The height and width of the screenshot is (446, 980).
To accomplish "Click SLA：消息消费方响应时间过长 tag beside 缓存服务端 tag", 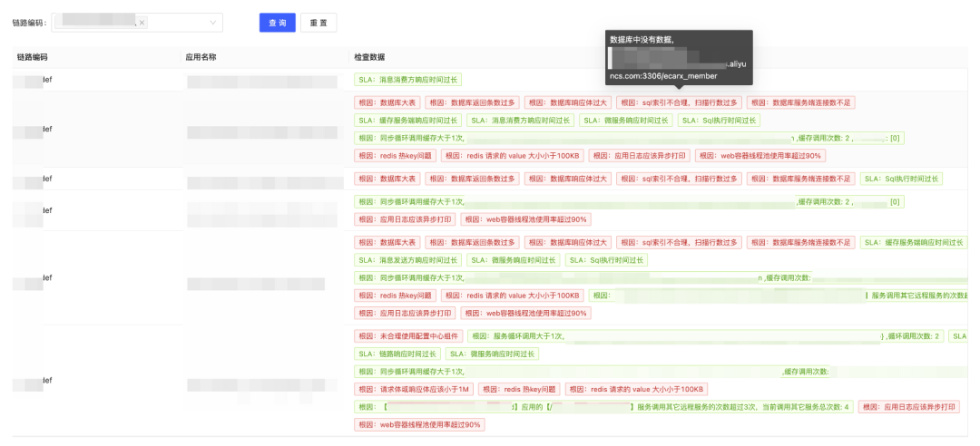I will click(521, 120).
